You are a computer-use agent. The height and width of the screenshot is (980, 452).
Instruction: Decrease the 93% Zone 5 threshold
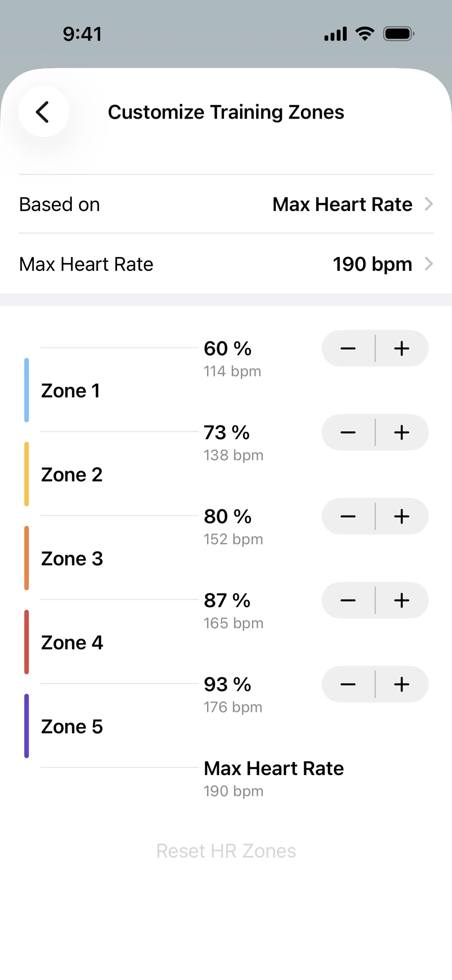point(348,685)
